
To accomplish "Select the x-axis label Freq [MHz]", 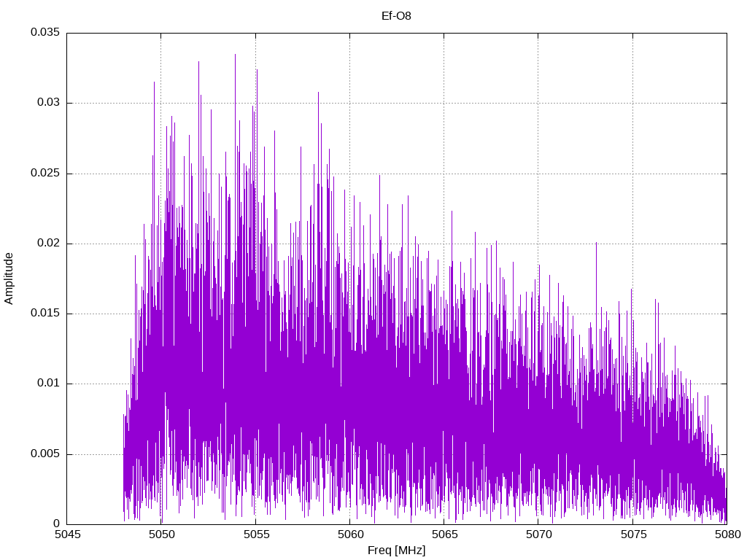I will pyautogui.click(x=396, y=551).
